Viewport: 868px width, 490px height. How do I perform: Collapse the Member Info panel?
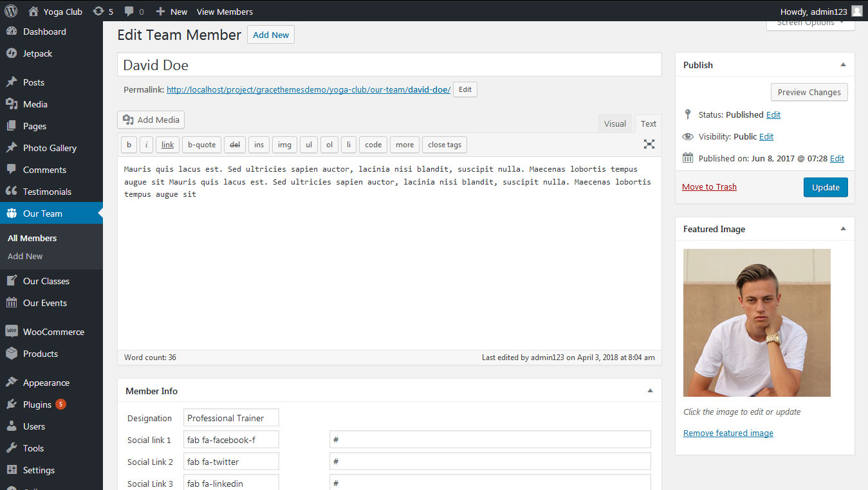[650, 391]
